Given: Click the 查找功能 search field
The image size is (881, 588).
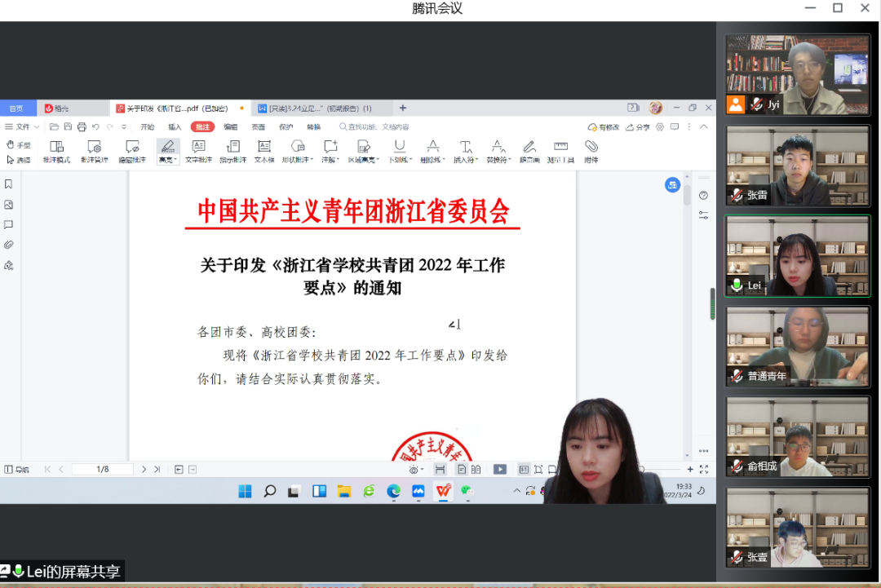Looking at the screenshot, I should click(374, 127).
